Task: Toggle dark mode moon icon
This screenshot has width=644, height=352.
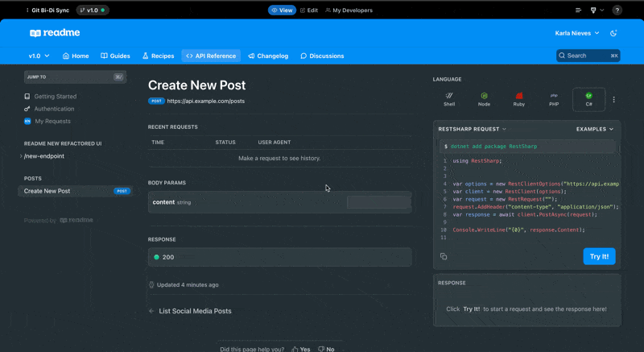Action: pos(613,33)
